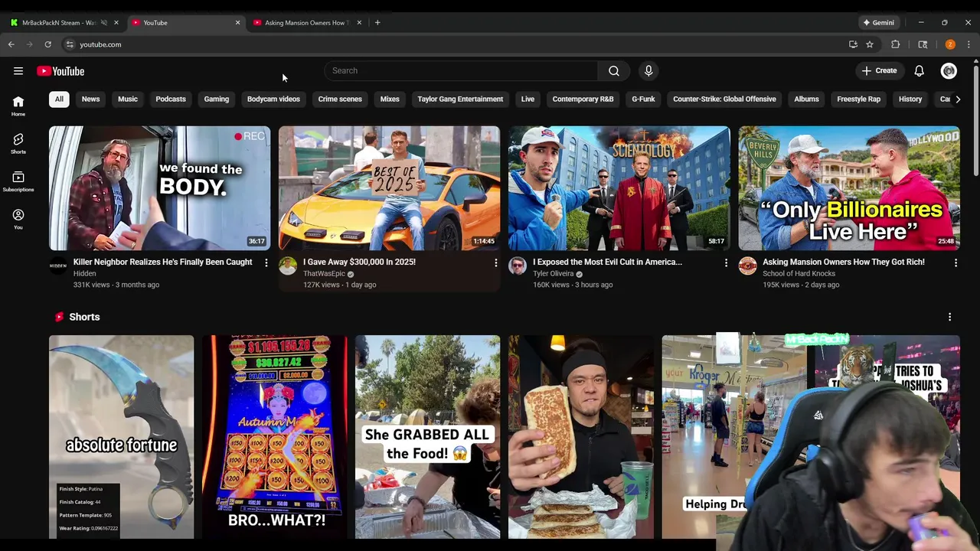Image resolution: width=980 pixels, height=551 pixels.
Task: Select the News filter chip
Action: point(90,99)
